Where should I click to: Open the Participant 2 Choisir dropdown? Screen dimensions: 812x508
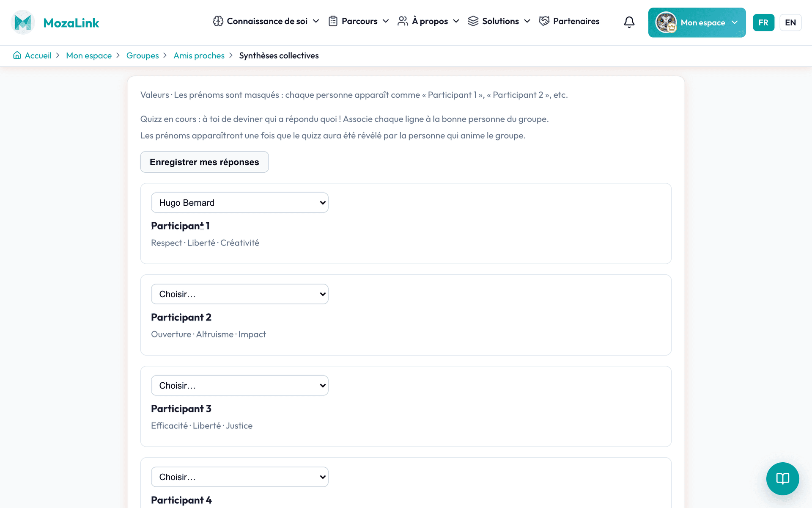240,294
